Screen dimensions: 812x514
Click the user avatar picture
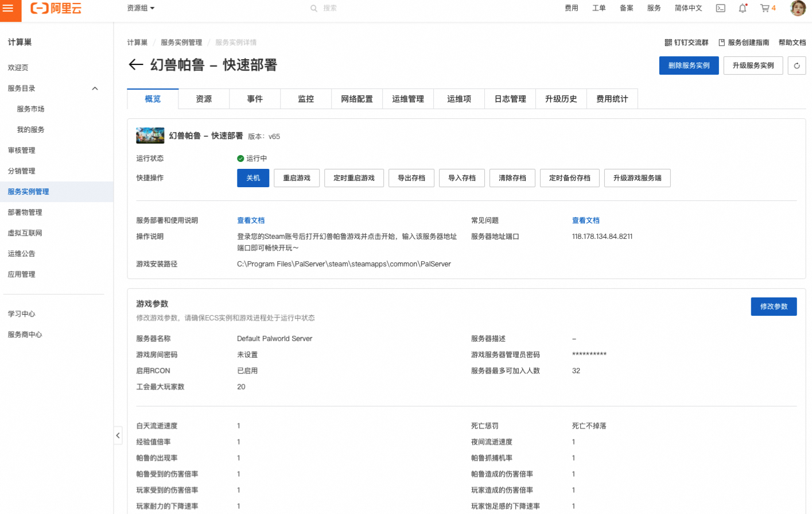(798, 8)
